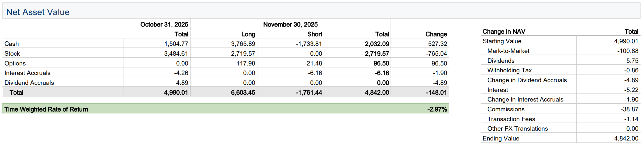Click the October 31, 2025 column header

[164, 25]
